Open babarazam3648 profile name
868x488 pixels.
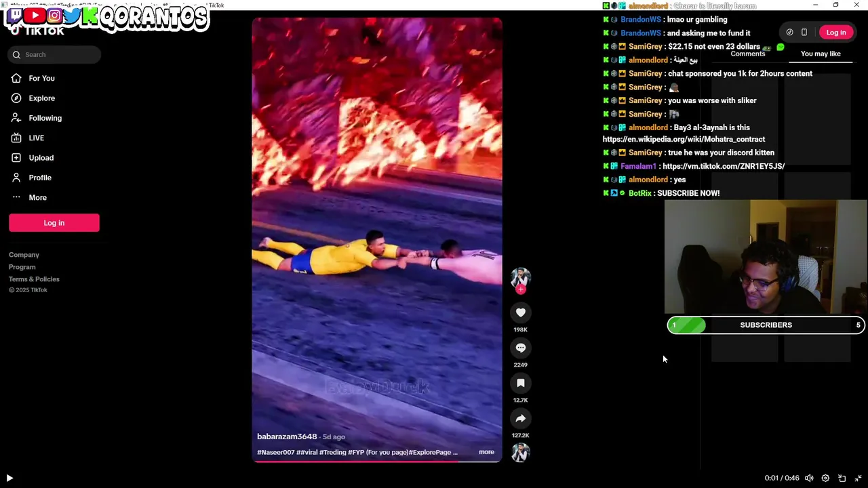(287, 436)
